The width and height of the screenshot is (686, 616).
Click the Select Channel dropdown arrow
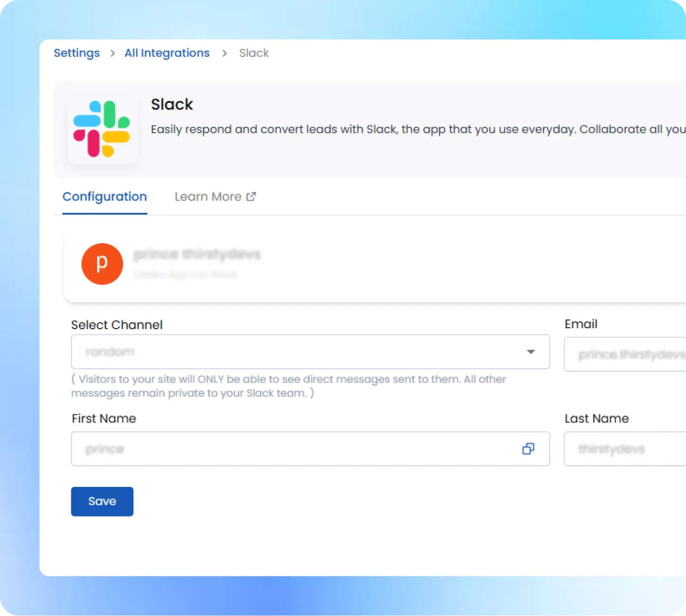coord(531,352)
